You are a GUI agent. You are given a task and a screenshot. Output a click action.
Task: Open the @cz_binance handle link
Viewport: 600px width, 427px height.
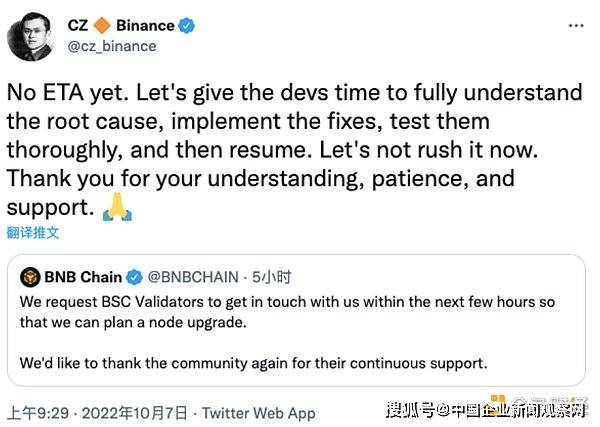coord(110,46)
